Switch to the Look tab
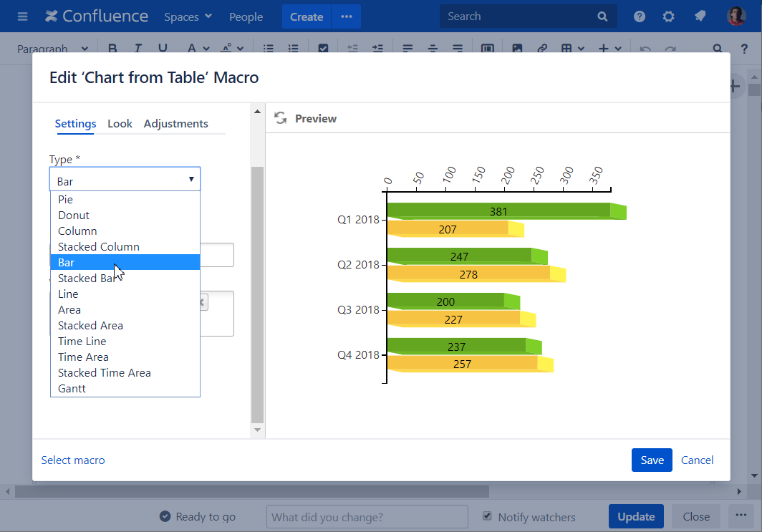762x532 pixels. click(x=120, y=124)
